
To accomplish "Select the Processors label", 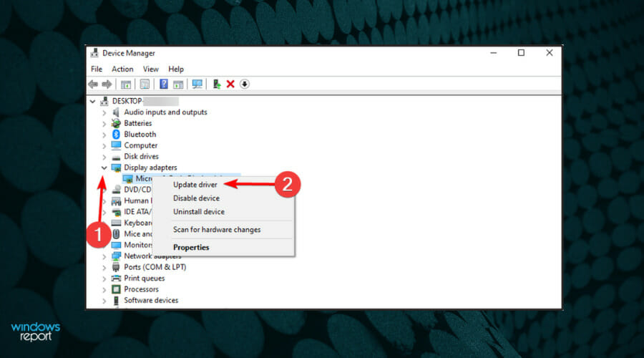I will 141,289.
